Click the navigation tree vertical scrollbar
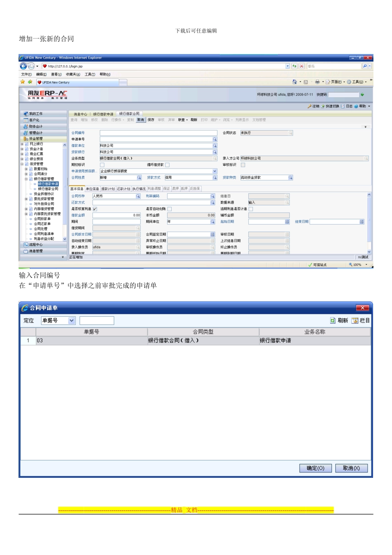The width and height of the screenshot is (392, 555). point(64,192)
